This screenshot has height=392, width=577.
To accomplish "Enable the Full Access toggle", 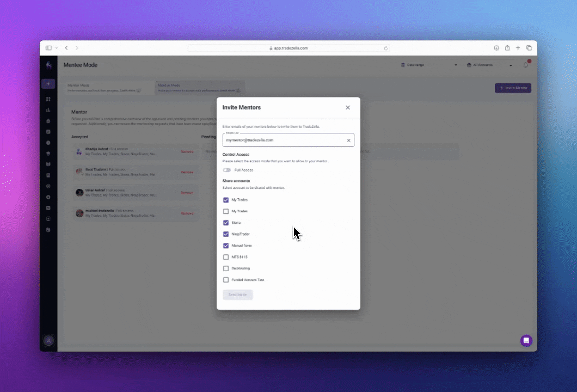I will click(226, 170).
